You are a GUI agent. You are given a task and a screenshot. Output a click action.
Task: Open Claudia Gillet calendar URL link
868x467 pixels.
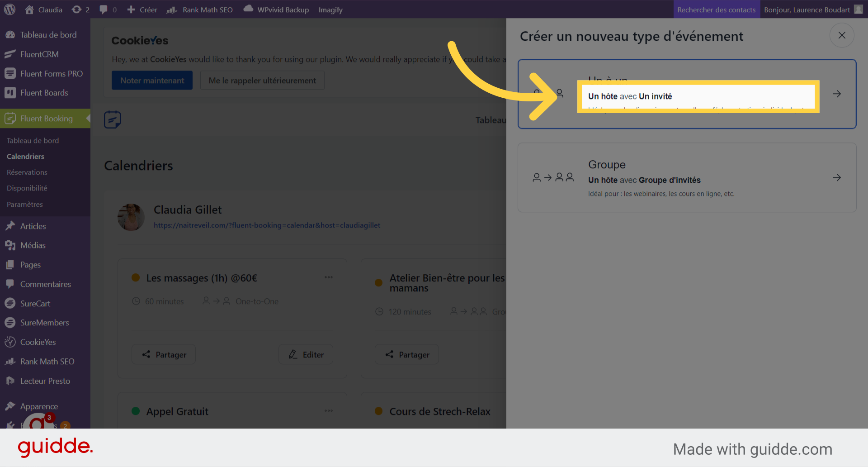point(267,225)
